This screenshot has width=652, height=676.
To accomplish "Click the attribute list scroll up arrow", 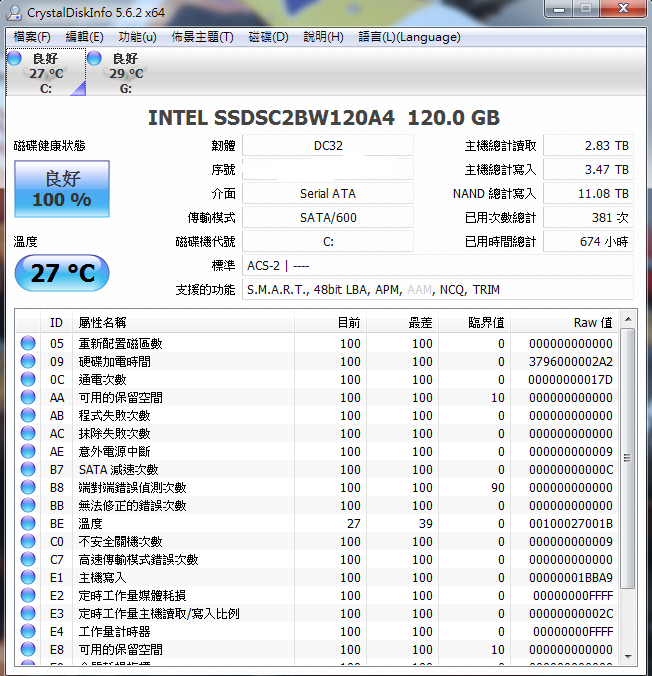I will pos(628,319).
